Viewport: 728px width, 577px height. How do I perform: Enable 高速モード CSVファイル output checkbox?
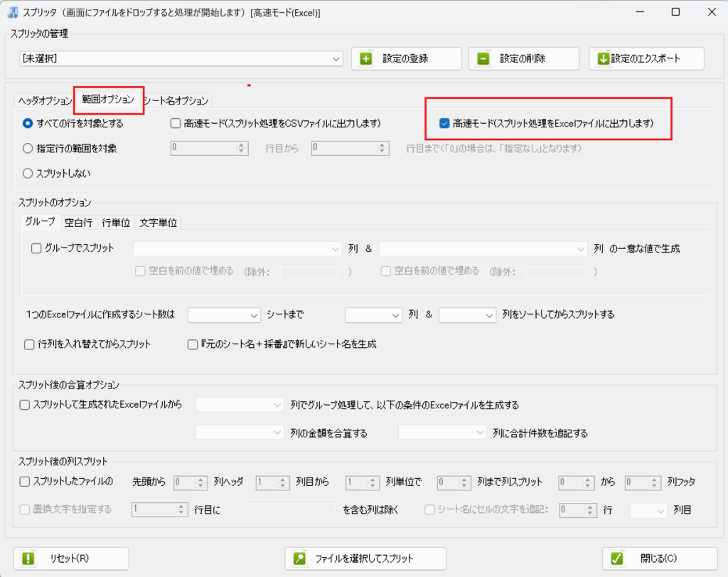(x=176, y=124)
